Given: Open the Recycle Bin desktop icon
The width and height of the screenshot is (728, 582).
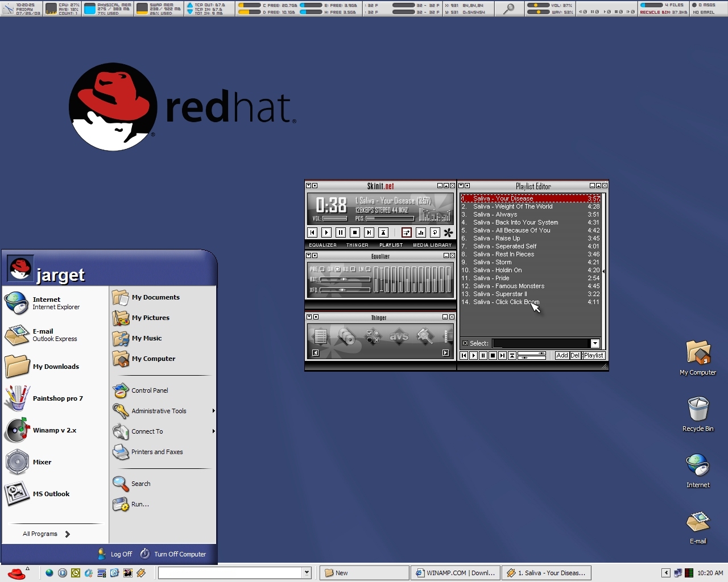Looking at the screenshot, I should tap(698, 414).
